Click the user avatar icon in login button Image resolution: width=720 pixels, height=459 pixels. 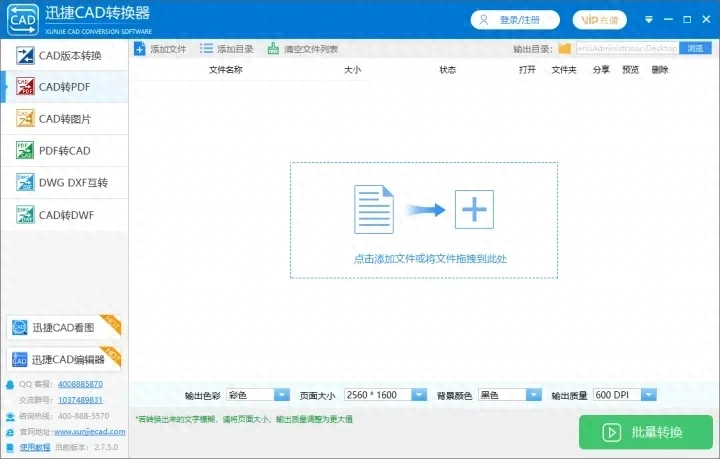click(484, 20)
